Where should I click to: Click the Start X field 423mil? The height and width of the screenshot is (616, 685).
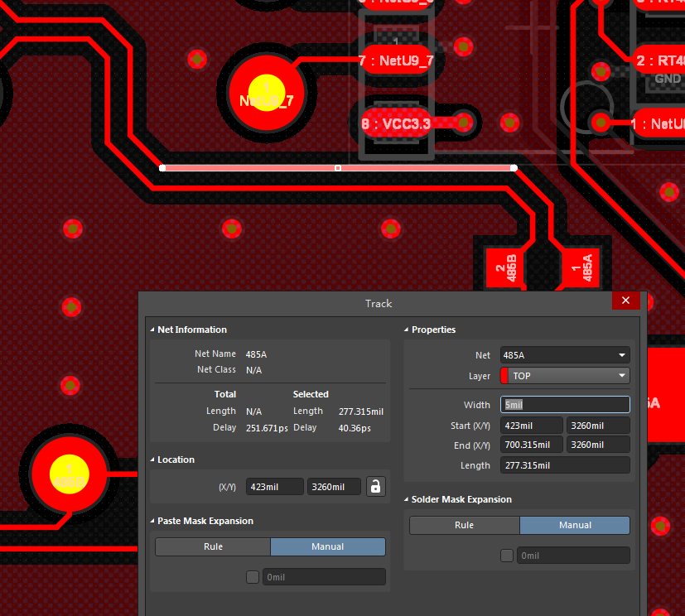pyautogui.click(x=532, y=426)
